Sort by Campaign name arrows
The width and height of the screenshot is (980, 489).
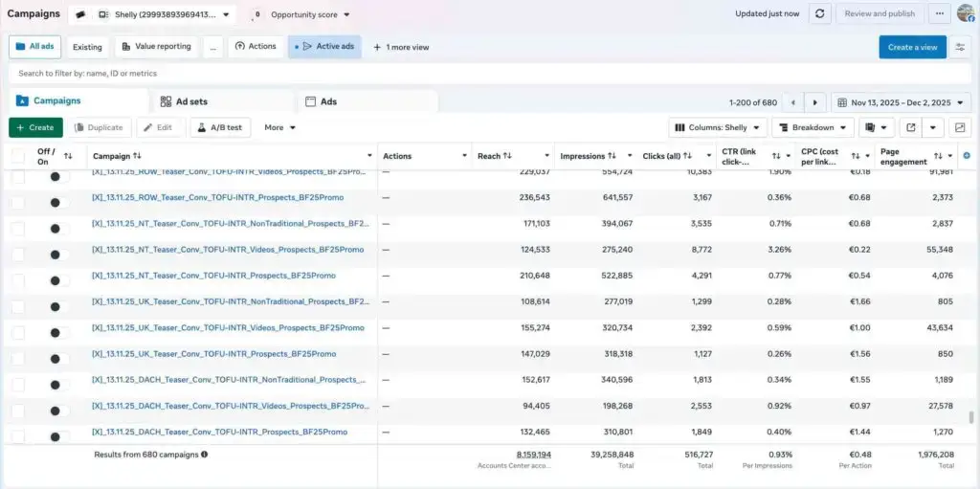(137, 156)
